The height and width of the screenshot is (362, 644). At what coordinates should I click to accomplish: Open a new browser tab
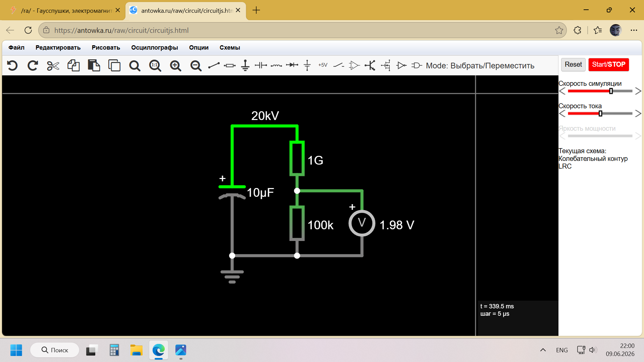256,10
